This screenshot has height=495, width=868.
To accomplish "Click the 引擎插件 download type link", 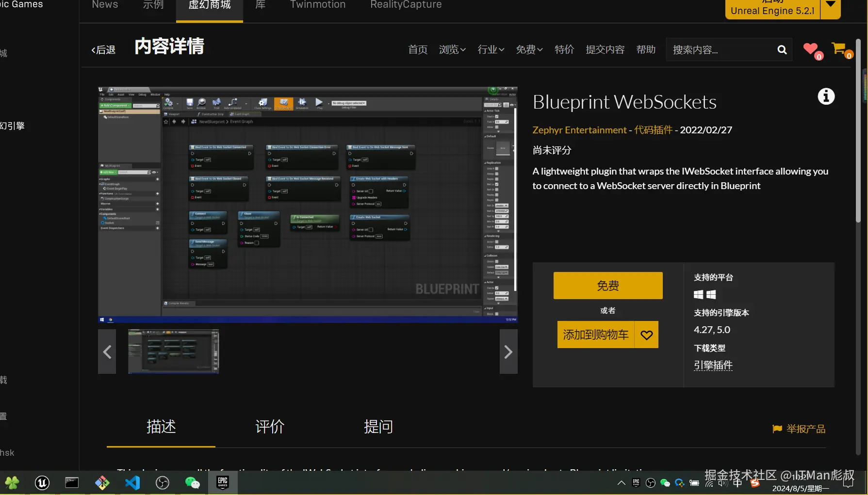I will pyautogui.click(x=713, y=365).
